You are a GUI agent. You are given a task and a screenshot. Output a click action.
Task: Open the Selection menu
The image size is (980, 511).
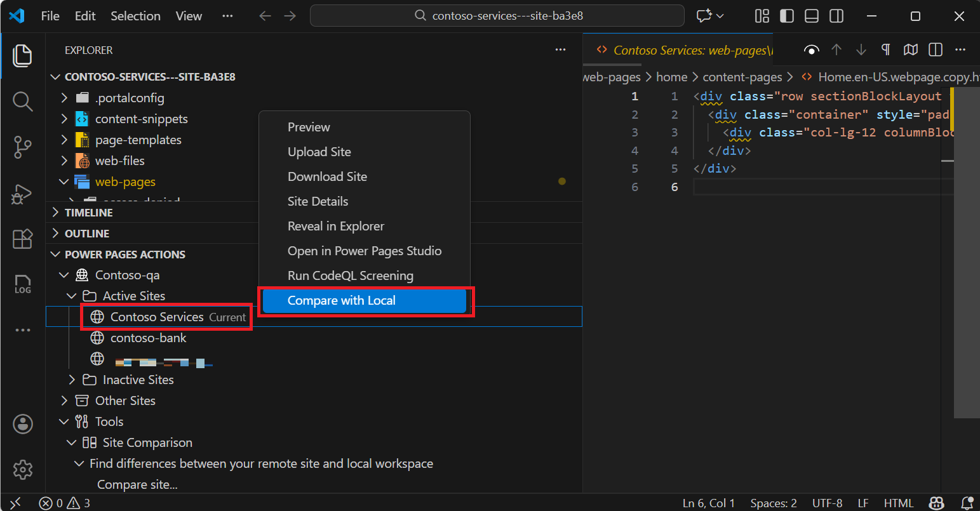[x=135, y=15]
